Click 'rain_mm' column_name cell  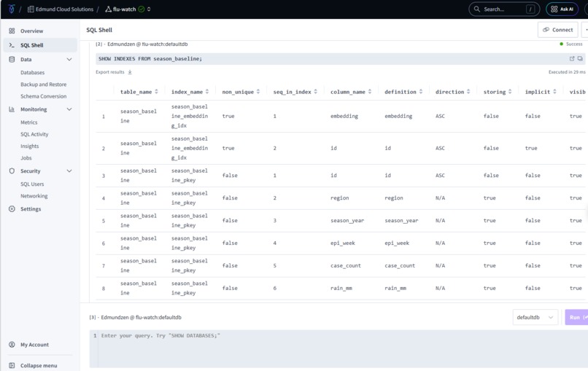(x=341, y=288)
